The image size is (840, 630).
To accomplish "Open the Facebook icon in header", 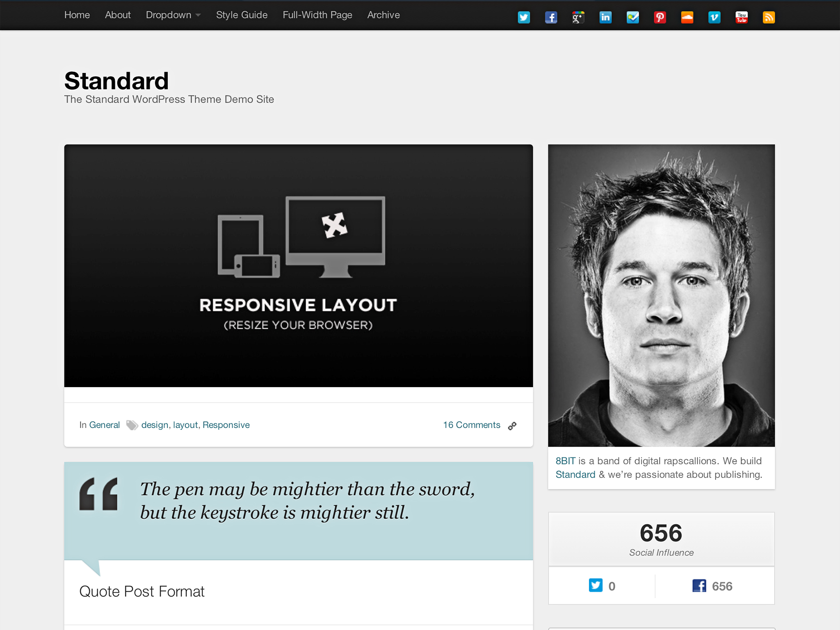I will [551, 17].
